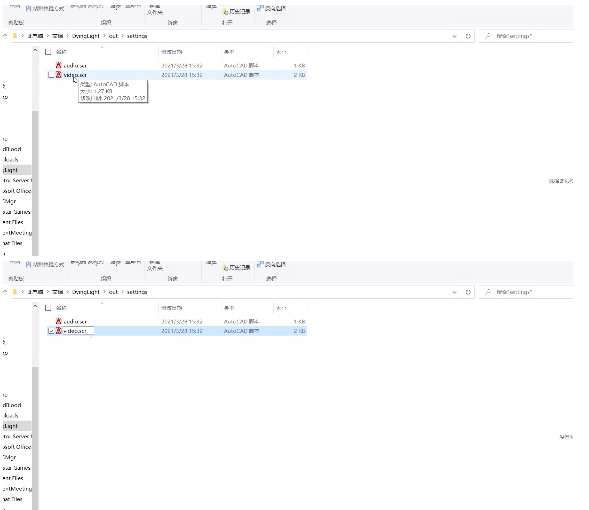Image resolution: width=589 pixels, height=510 pixels.
Task: Uncheck the selected video file checkbox in lower window
Action: [x=51, y=331]
